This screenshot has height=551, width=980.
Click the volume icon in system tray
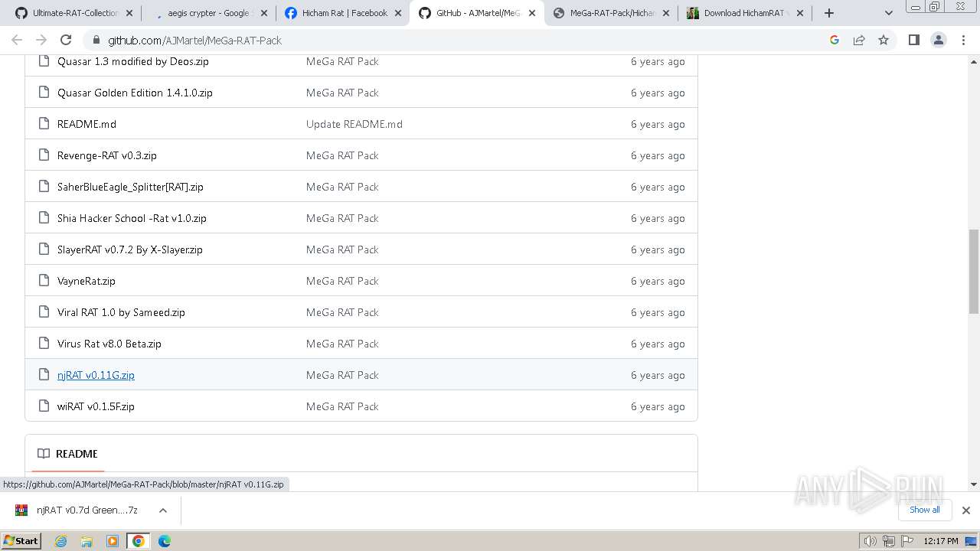870,541
